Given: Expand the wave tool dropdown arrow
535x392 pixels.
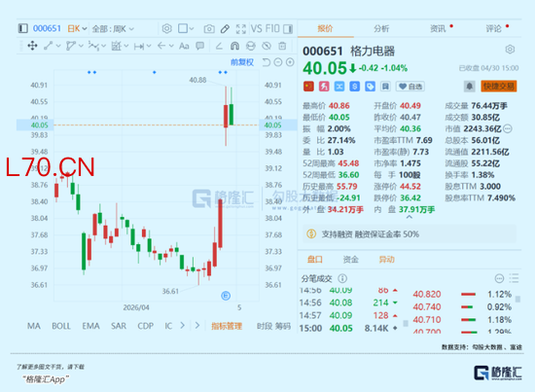Looking at the screenshot, I should 103,46.
